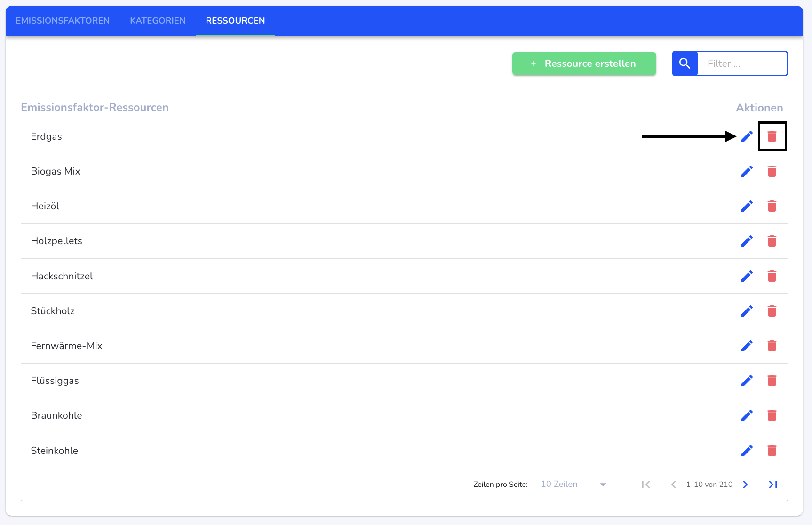The width and height of the screenshot is (812, 525).
Task: Click the pencil icon for Heizöl
Action: (x=747, y=206)
